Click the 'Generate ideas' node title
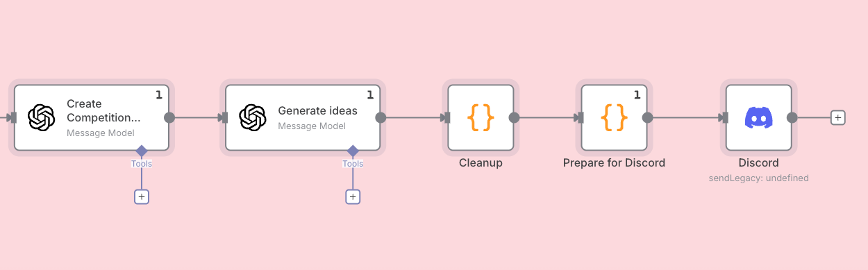Screen dimensions: 868x270 (318, 110)
